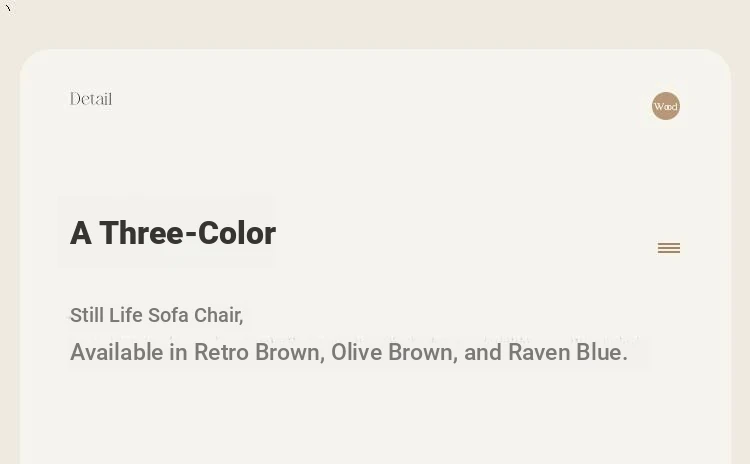Click the round brown Wood badge
This screenshot has height=464, width=750.
tap(666, 106)
